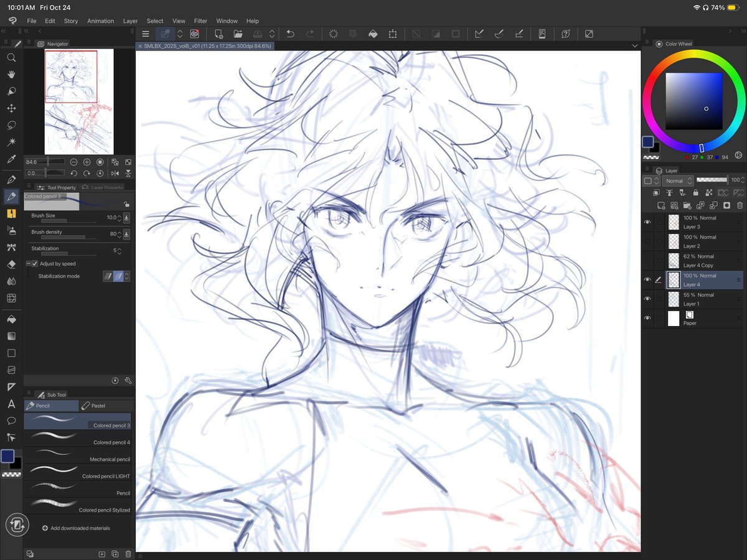Hide the Layer 1 visibility eye
This screenshot has height=560, width=747.
click(x=647, y=298)
